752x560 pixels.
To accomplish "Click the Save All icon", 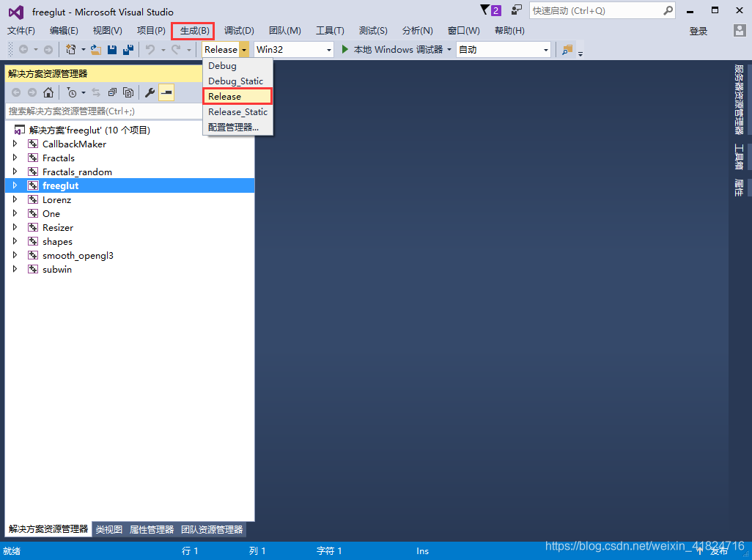I will point(128,49).
